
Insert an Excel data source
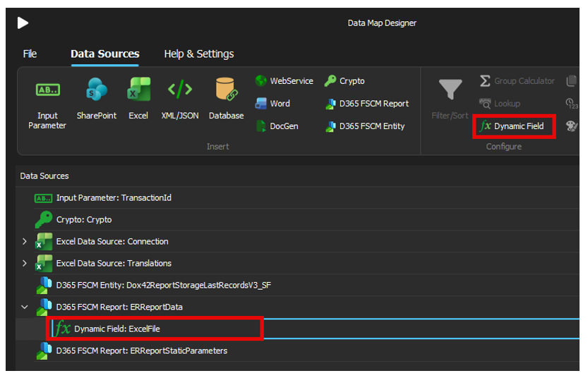coord(138,99)
